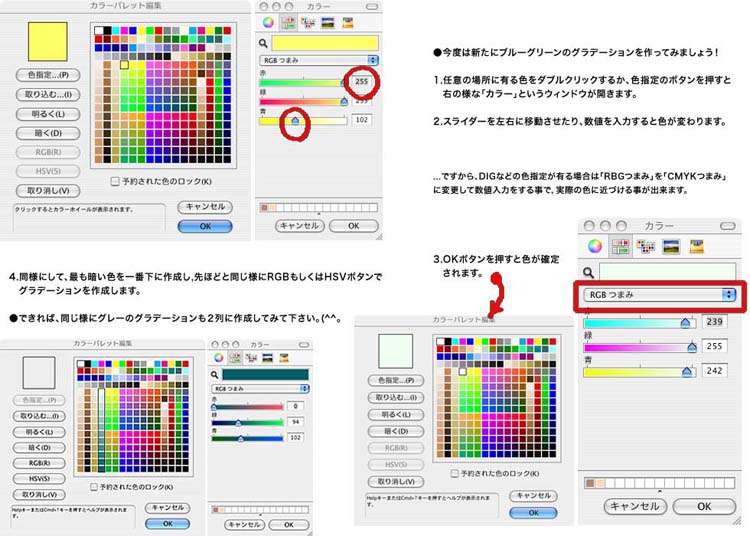Open the red-outlined RGB つまみ dropdown

pos(660,295)
